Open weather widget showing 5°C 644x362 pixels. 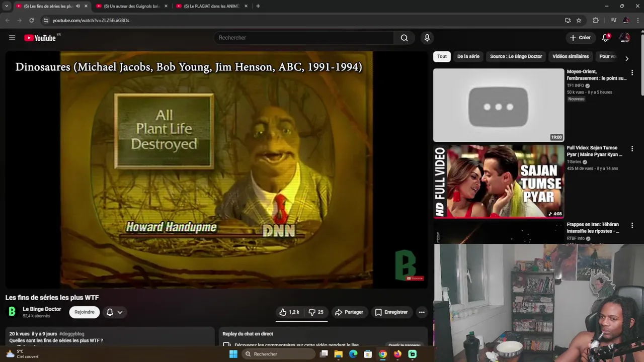23,354
